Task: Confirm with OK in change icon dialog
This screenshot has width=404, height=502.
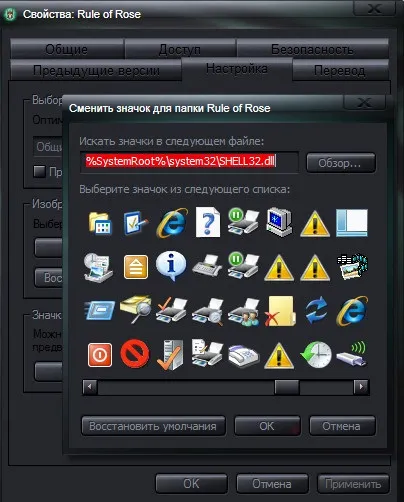Action: pyautogui.click(x=267, y=426)
